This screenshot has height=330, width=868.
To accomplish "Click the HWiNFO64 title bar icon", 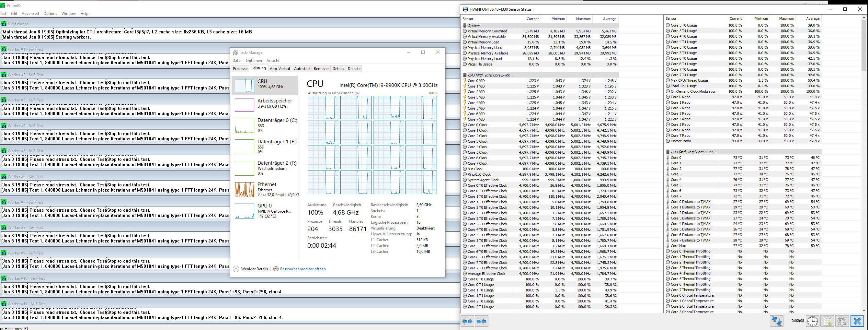I will click(x=465, y=9).
